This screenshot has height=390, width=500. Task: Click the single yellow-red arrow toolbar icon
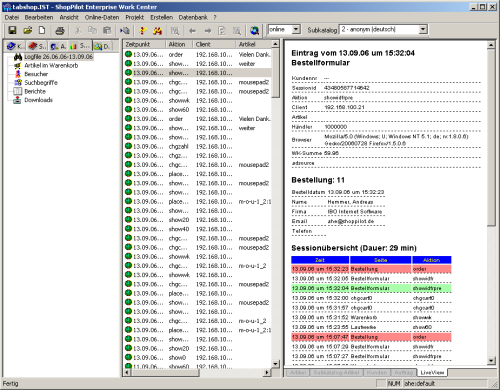[x=143, y=31]
